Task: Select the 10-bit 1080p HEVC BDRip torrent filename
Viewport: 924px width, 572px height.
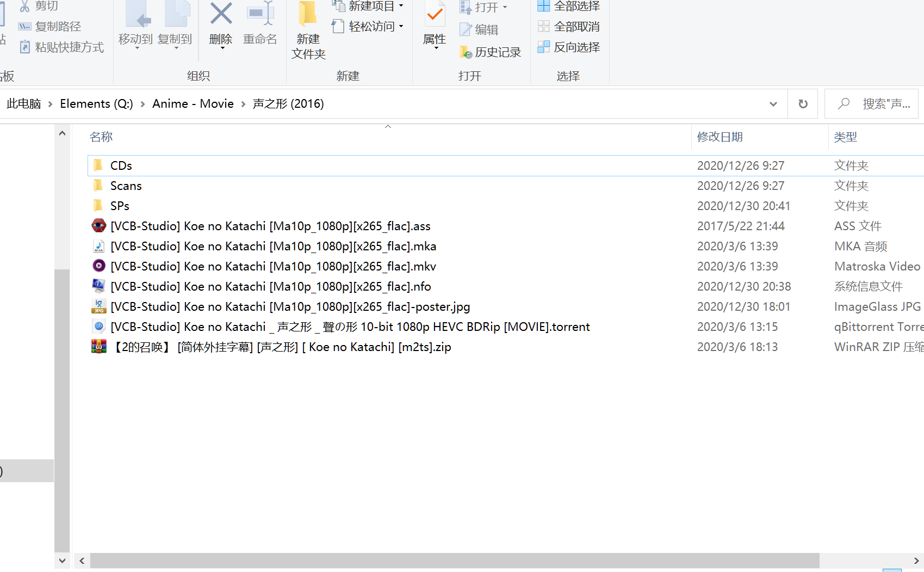Action: click(x=350, y=327)
